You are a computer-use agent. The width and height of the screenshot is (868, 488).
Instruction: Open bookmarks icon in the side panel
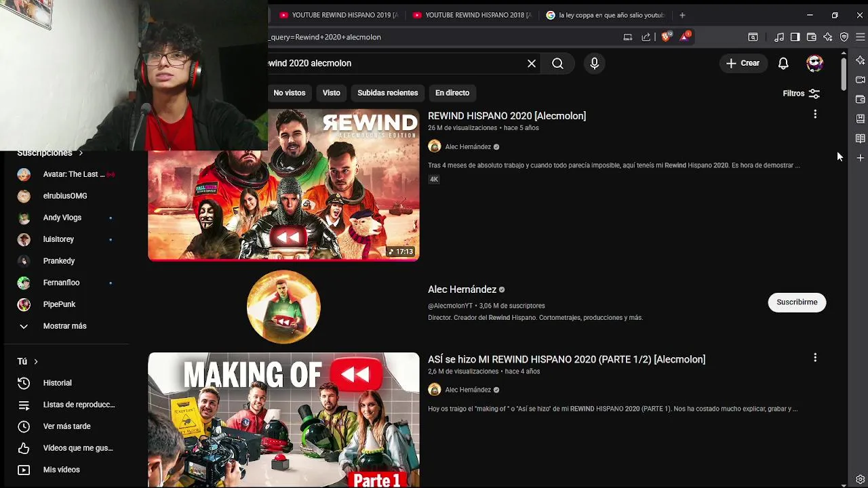(x=861, y=119)
